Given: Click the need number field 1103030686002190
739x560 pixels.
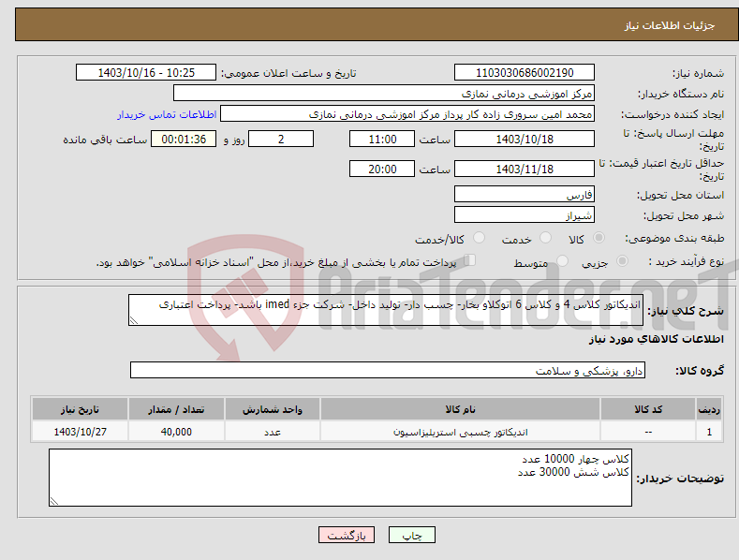Looking at the screenshot, I should 525,73.
